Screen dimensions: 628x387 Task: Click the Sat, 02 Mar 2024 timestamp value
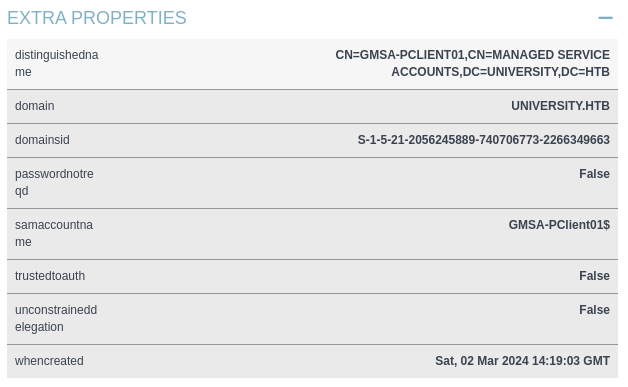tap(522, 361)
